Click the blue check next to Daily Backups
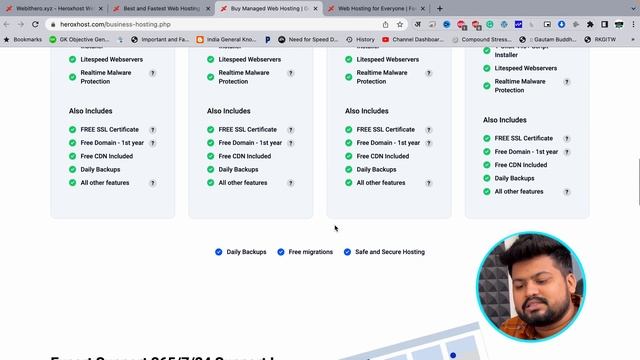 click(x=219, y=252)
